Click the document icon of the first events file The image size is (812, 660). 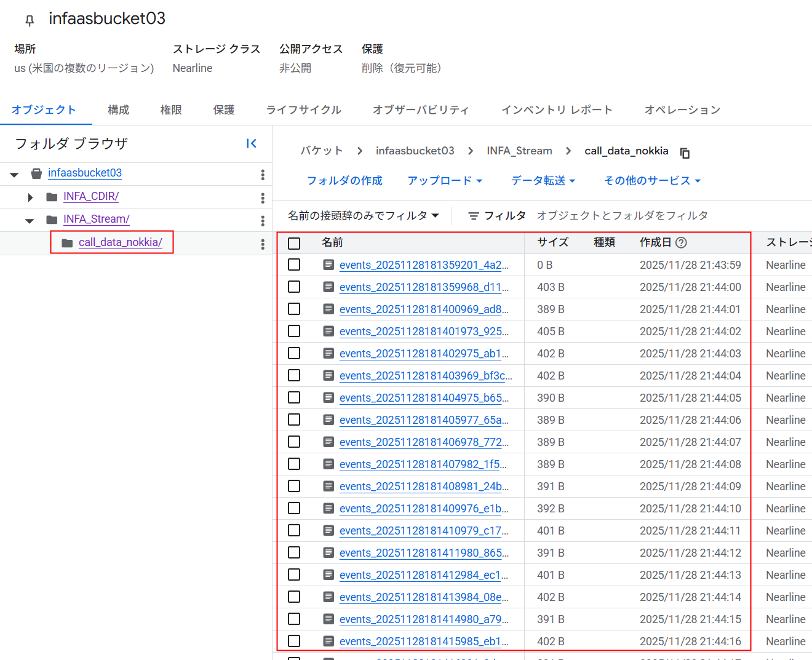coord(328,264)
